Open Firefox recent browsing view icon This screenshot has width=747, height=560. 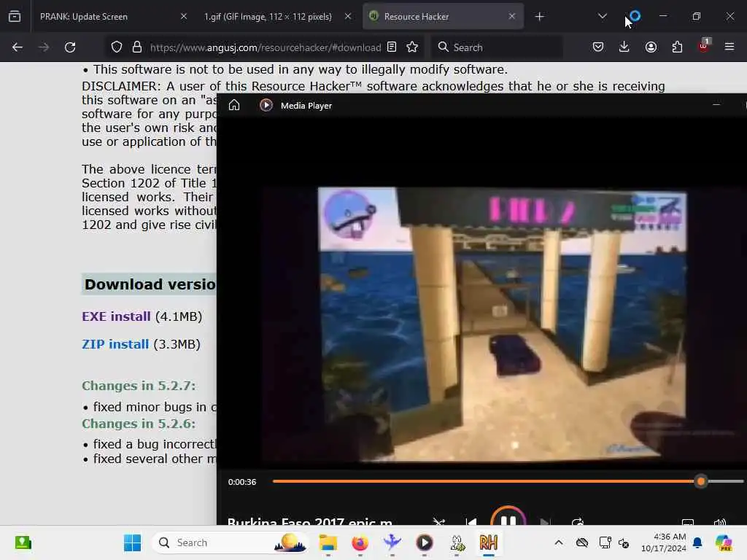tap(15, 16)
